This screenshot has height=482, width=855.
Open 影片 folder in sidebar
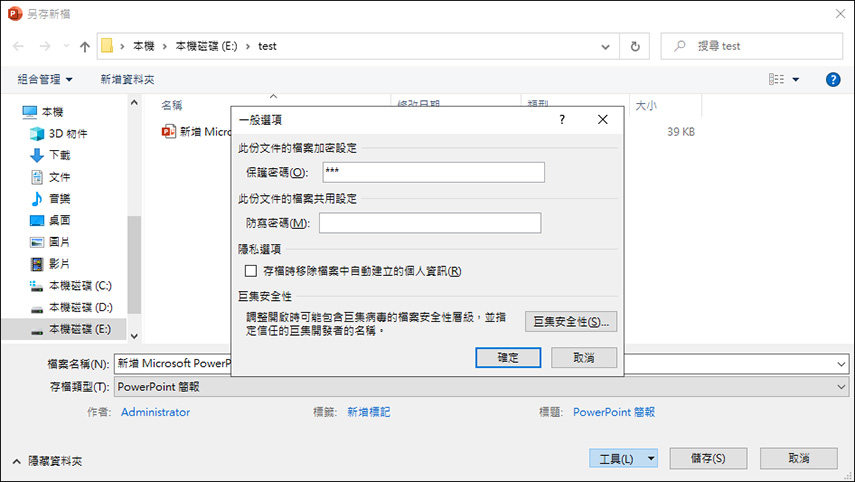tap(59, 264)
